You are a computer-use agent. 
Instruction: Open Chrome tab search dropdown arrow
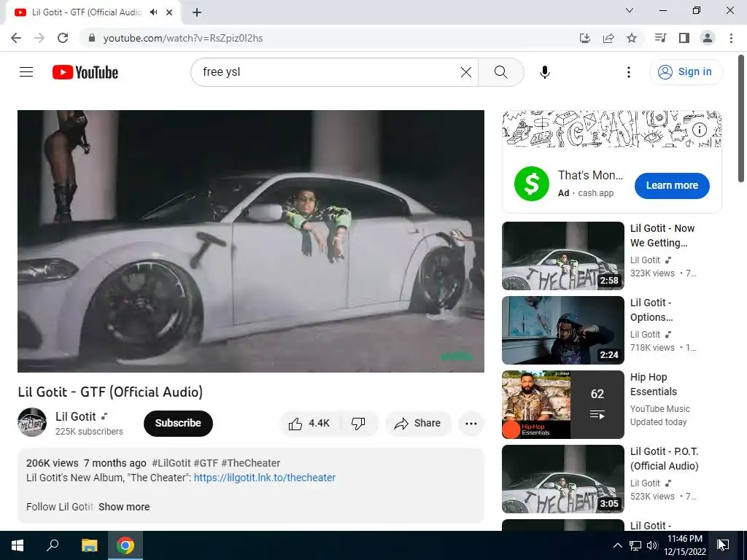point(630,10)
